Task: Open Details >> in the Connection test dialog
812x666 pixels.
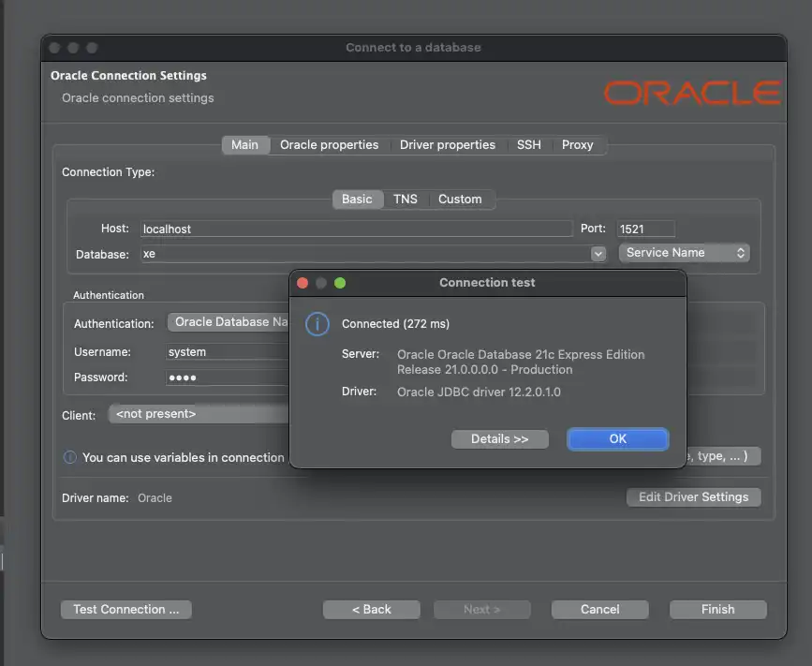Action: click(x=500, y=439)
